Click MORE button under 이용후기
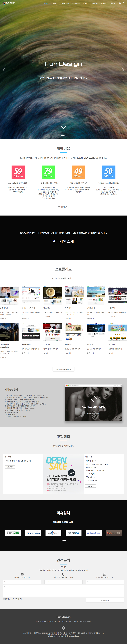 [90, 486]
